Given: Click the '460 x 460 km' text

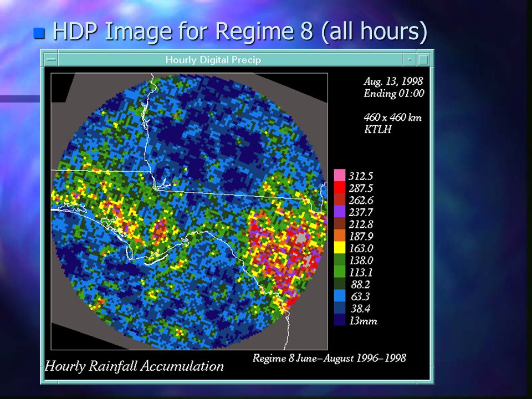Looking at the screenshot, I should point(392,117).
